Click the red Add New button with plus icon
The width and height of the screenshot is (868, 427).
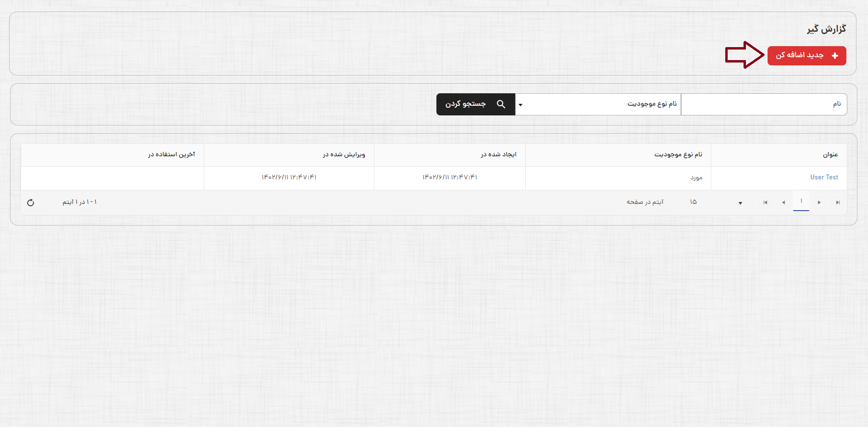click(x=806, y=56)
